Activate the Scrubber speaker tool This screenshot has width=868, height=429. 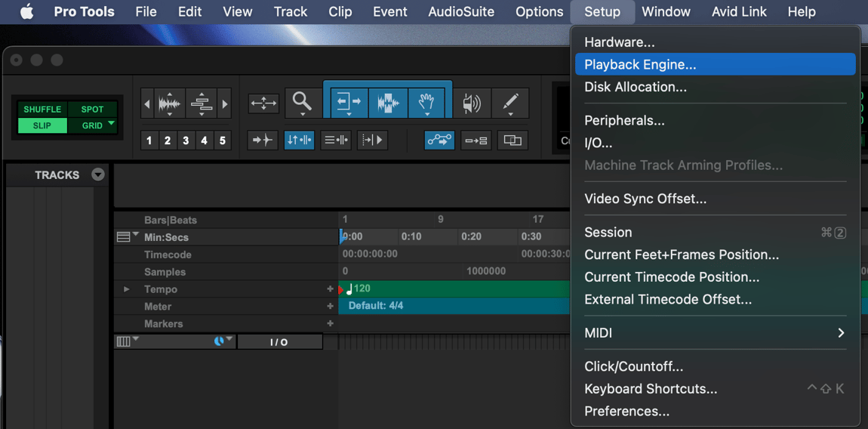coord(472,103)
